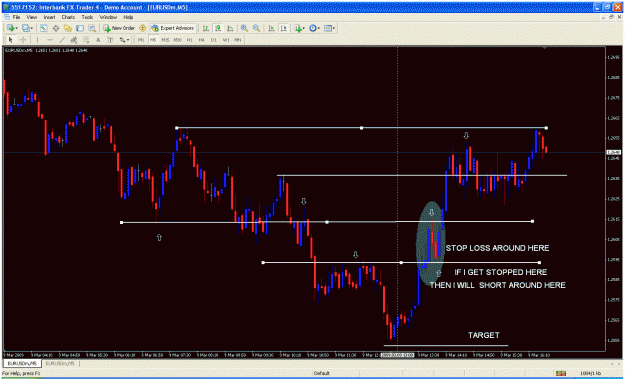Screen dimensions: 625x379
Task: Click the Default profile in status bar
Action: pyautogui.click(x=321, y=373)
